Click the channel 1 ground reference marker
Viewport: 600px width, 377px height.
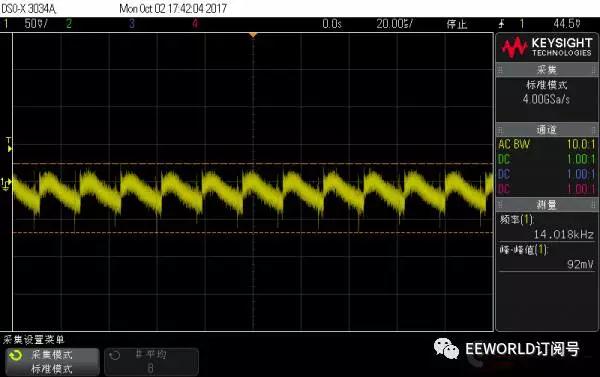(x=6, y=184)
